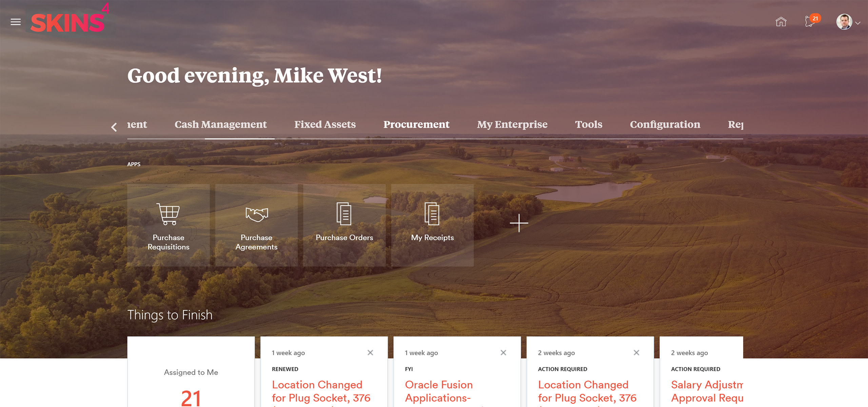
Task: Switch to the Cash Management tab
Action: [221, 124]
